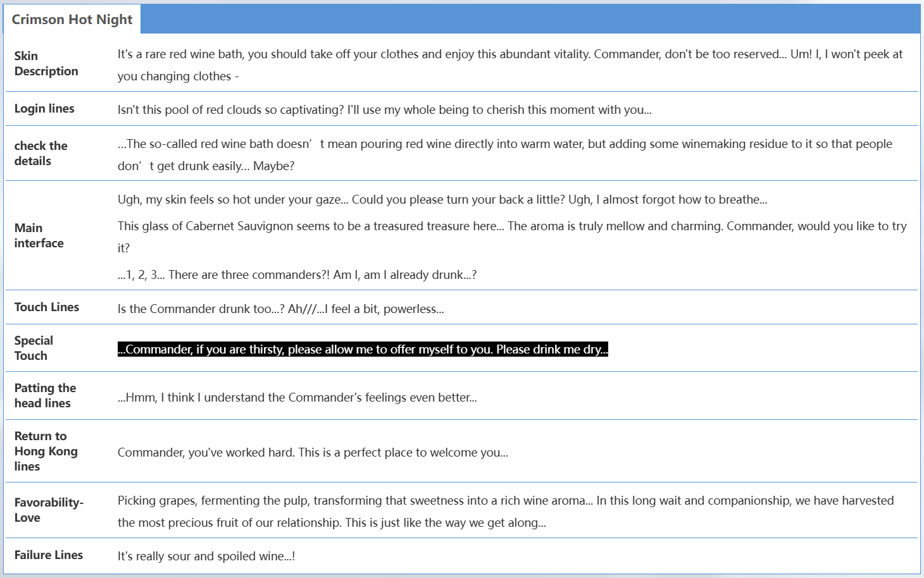
Task: Click the Special Touch row label
Action: 34,348
